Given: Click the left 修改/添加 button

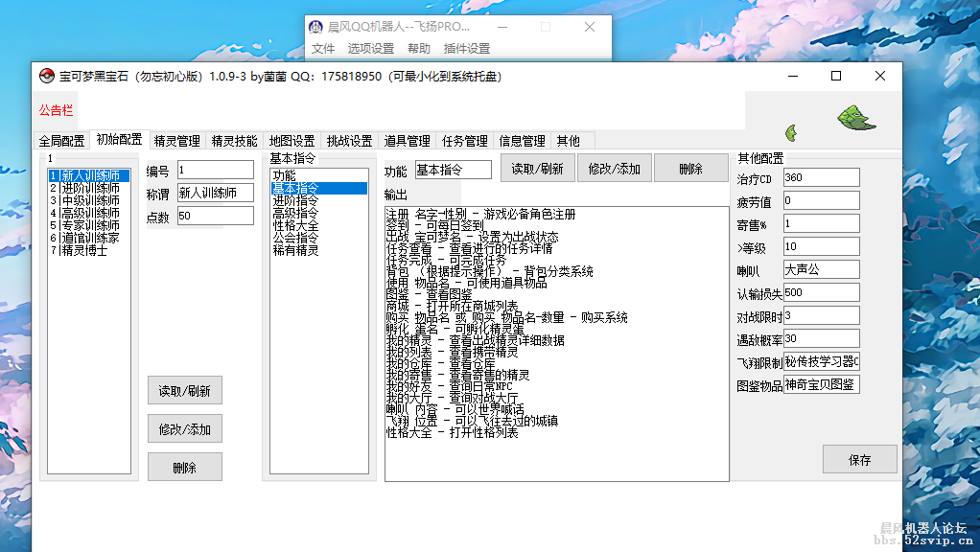Looking at the screenshot, I should coord(184,428).
